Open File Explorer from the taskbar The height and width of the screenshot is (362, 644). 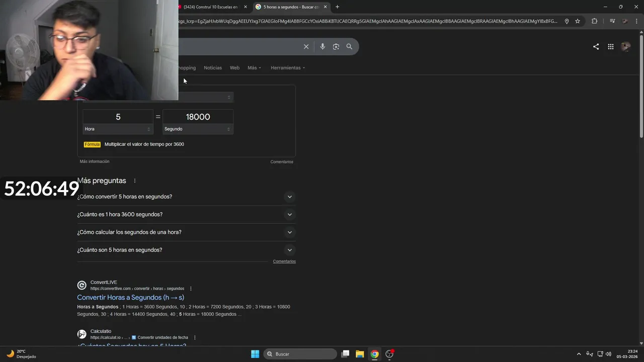[360, 354]
